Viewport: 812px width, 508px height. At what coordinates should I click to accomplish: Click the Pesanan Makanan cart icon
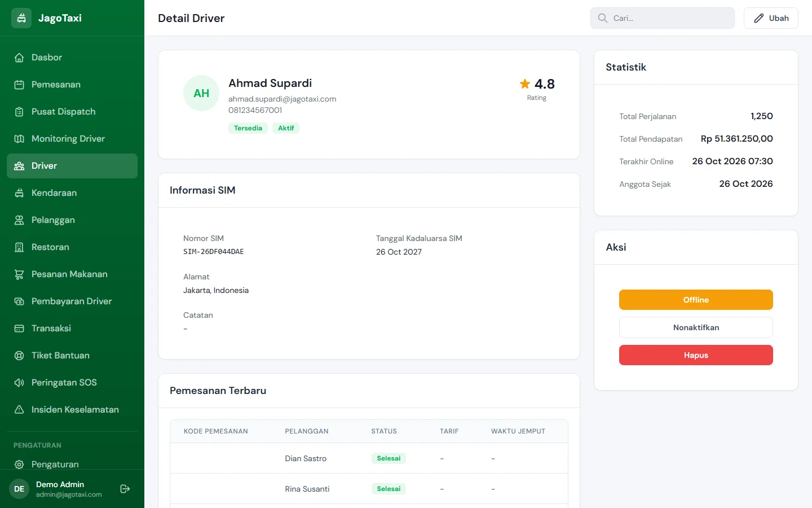19,274
